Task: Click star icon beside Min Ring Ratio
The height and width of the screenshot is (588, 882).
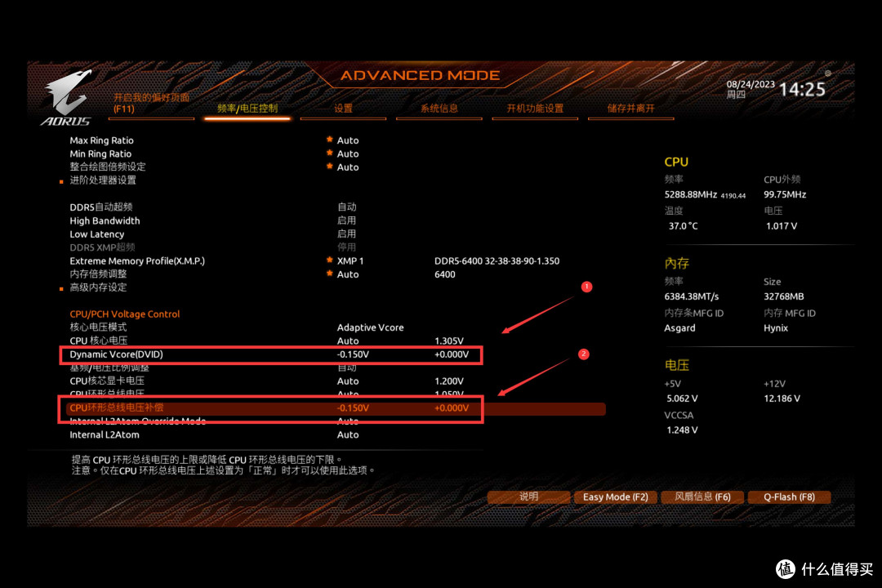Action: [330, 153]
